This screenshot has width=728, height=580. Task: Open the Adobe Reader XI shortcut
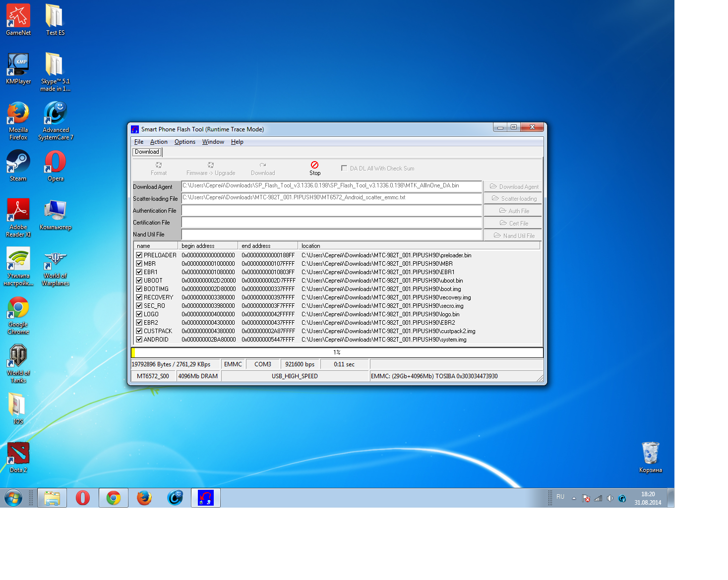(x=18, y=218)
